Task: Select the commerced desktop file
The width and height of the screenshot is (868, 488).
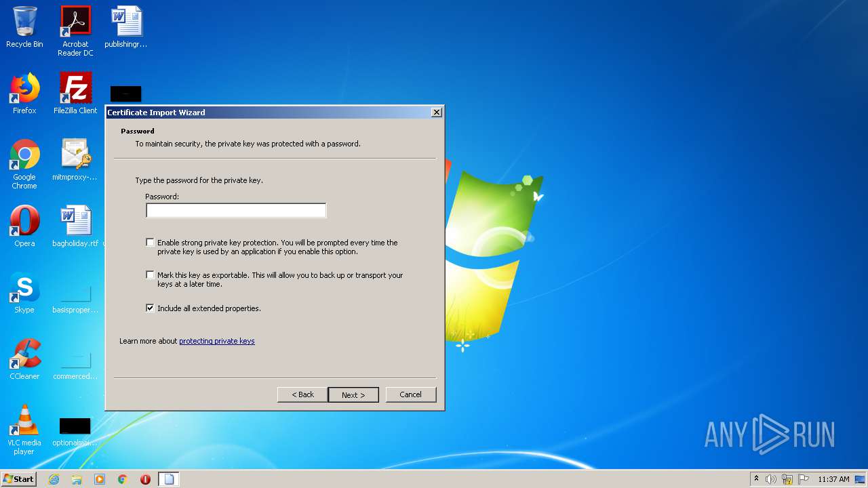Action: (x=75, y=363)
